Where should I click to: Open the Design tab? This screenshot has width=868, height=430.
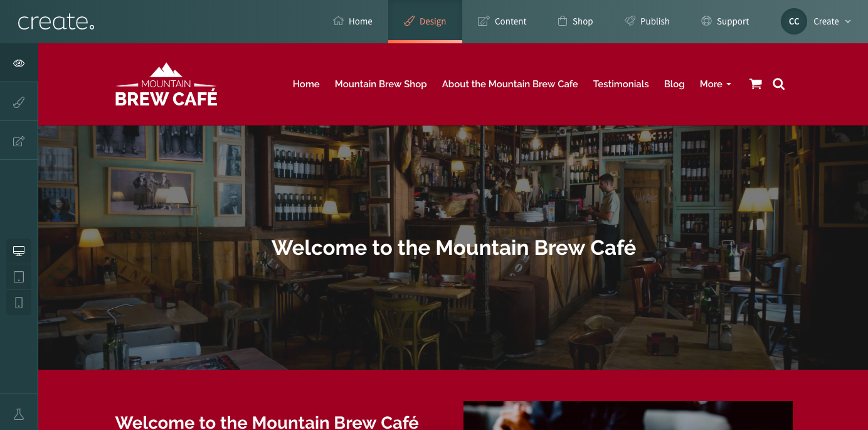click(425, 21)
